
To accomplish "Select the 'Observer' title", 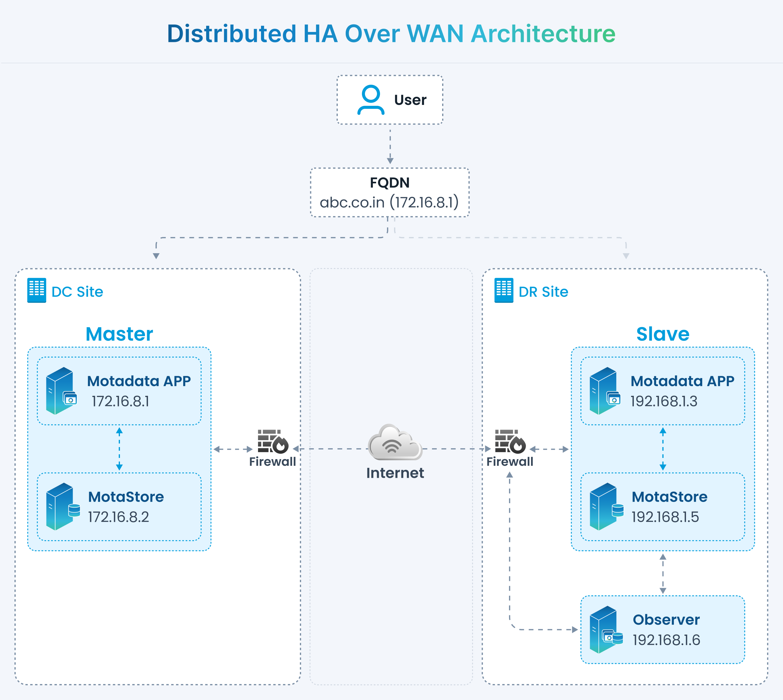I will coord(666,620).
